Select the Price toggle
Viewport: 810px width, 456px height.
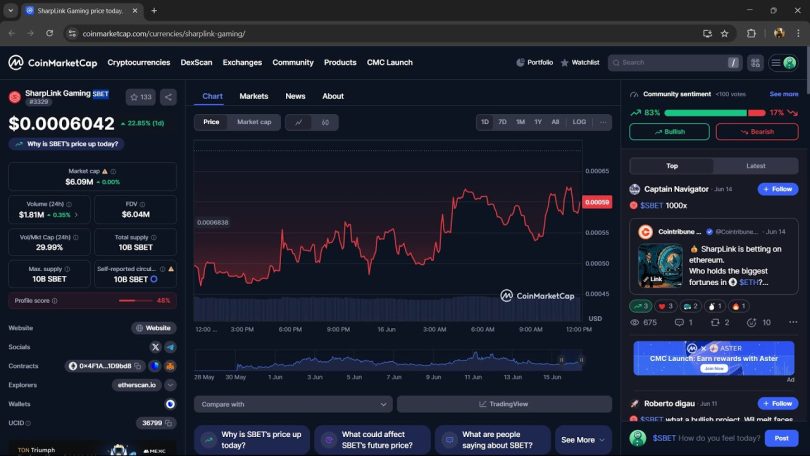click(x=211, y=122)
